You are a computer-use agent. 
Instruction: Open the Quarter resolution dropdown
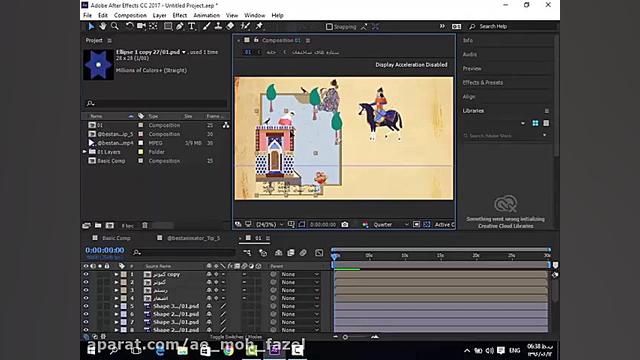391,224
